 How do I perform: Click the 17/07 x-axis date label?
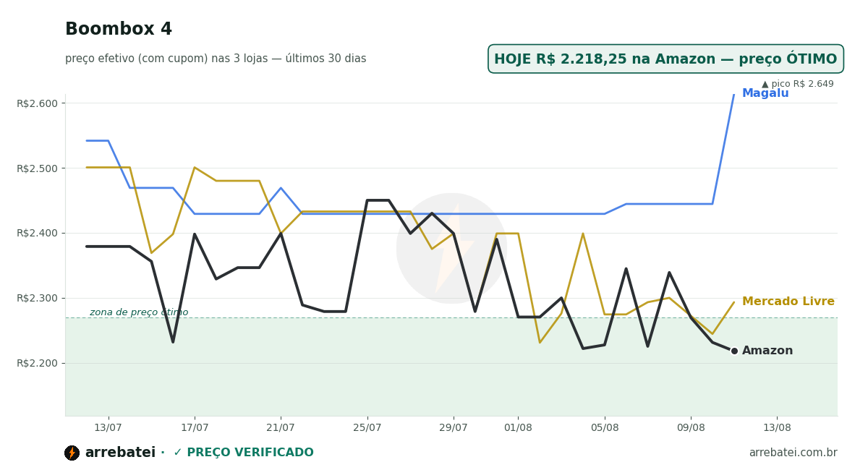click(x=195, y=427)
